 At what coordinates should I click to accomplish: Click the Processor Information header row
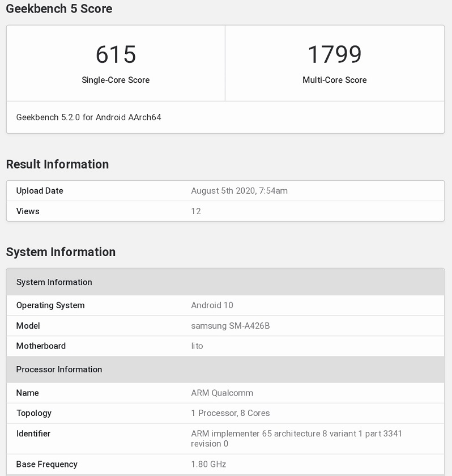click(x=225, y=369)
